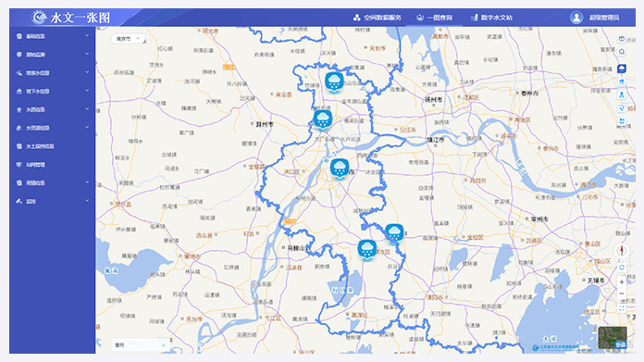The image size is (644, 362).
Task: Toggle the active rainfall layer icon in right toolbar
Action: (622, 69)
